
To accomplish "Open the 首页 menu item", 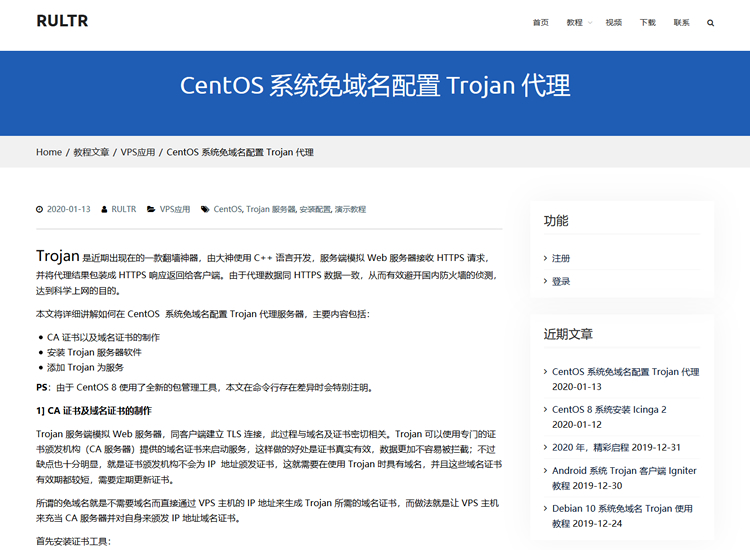I will point(540,22).
